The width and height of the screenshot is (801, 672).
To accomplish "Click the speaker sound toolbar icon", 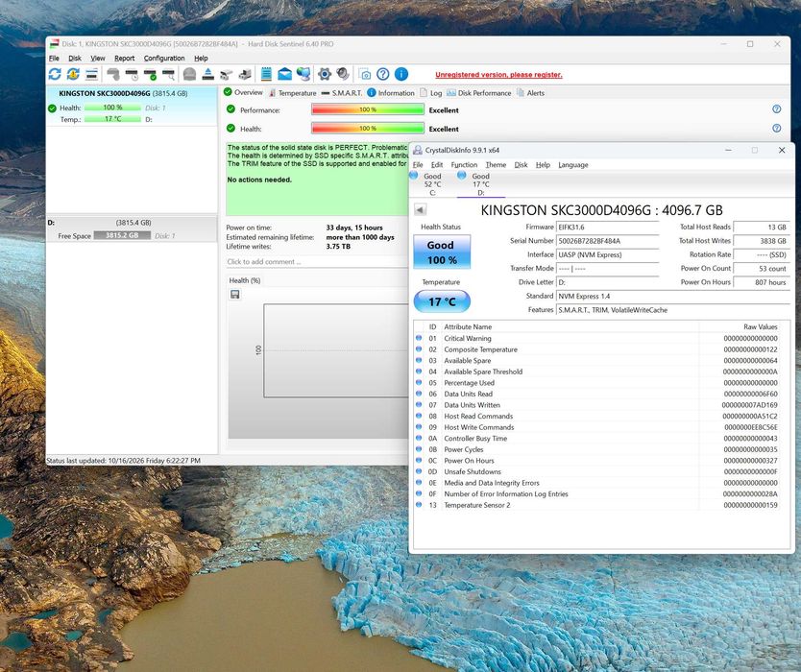I will [x=343, y=74].
